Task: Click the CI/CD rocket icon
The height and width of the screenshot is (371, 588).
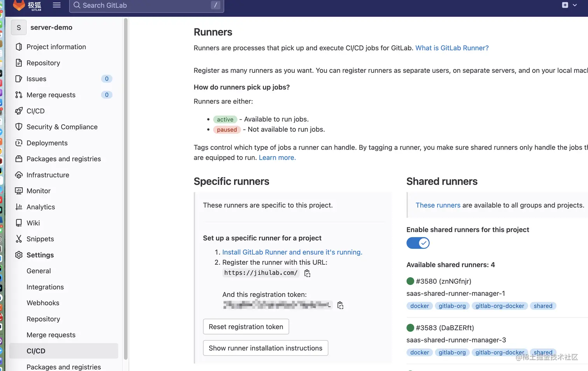Action: (19, 111)
